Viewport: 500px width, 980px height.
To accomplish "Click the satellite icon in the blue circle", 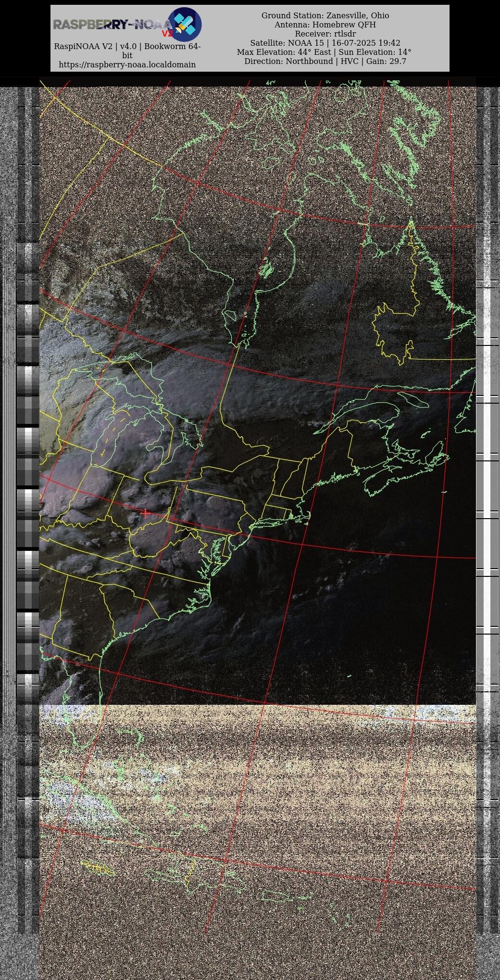I will click(185, 24).
